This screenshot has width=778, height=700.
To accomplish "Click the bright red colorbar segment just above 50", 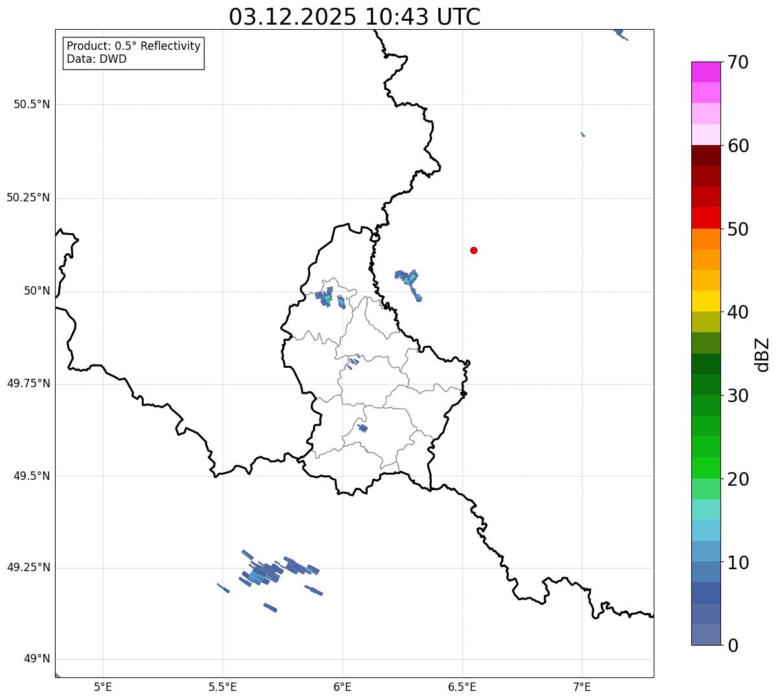I will point(706,218).
